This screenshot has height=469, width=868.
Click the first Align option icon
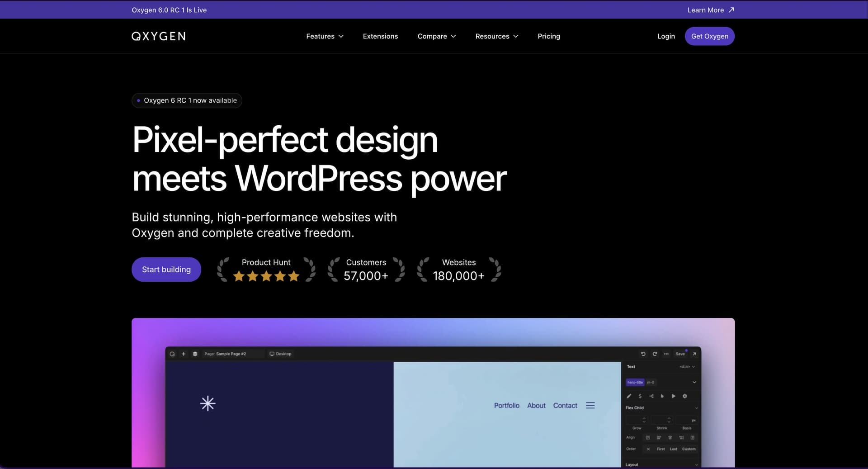[x=648, y=438]
